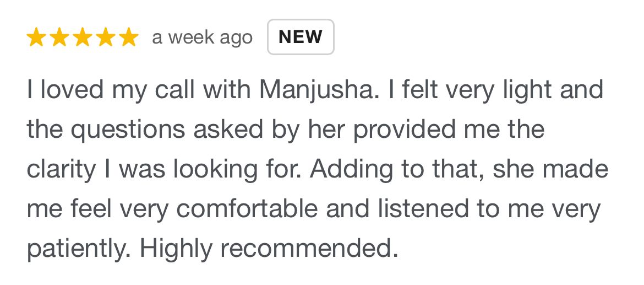
Task: Click the word 'loved' in the review
Action: pos(72,89)
